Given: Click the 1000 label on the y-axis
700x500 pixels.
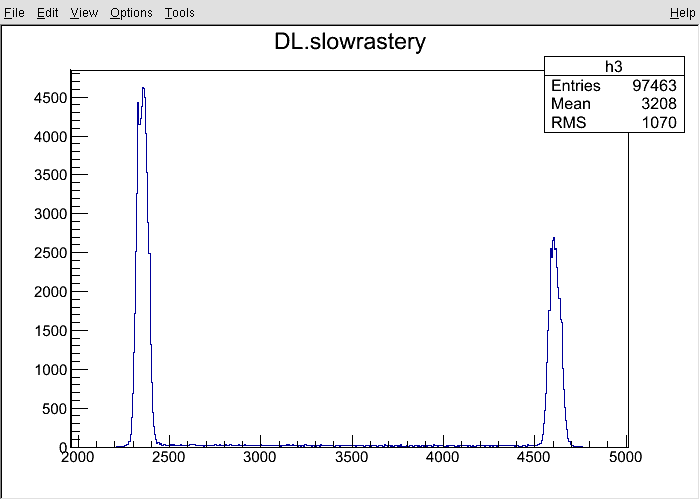Looking at the screenshot, I should (x=50, y=370).
